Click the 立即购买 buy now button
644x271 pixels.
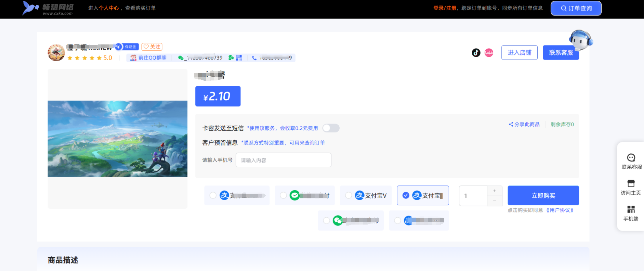(543, 196)
